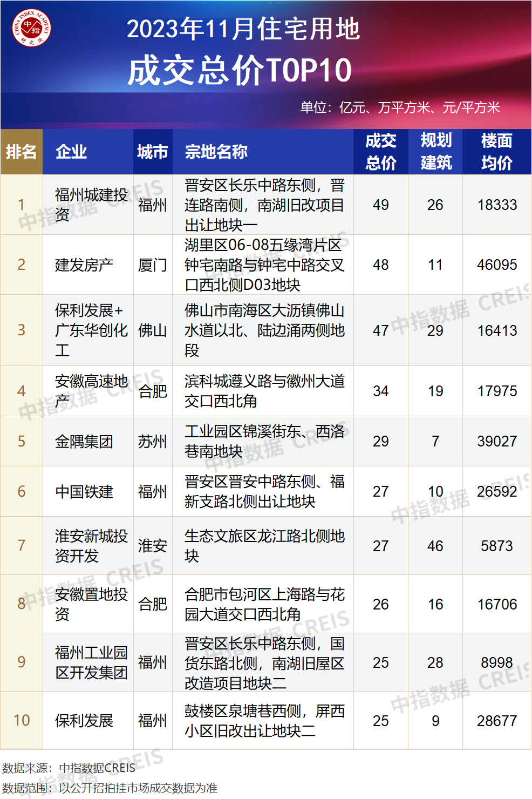Image resolution: width=532 pixels, height=799 pixels.
Task: Click the floor price "26592"
Action: [497, 491]
